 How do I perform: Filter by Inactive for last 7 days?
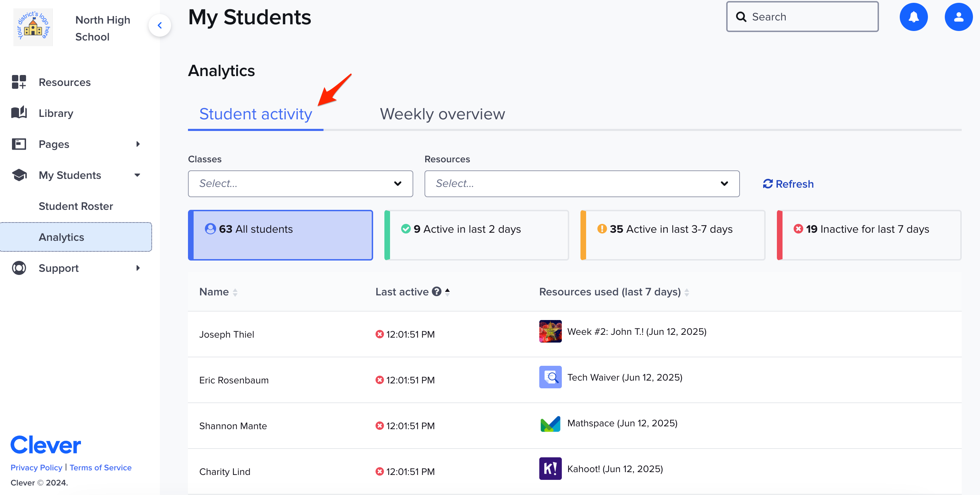[869, 235]
